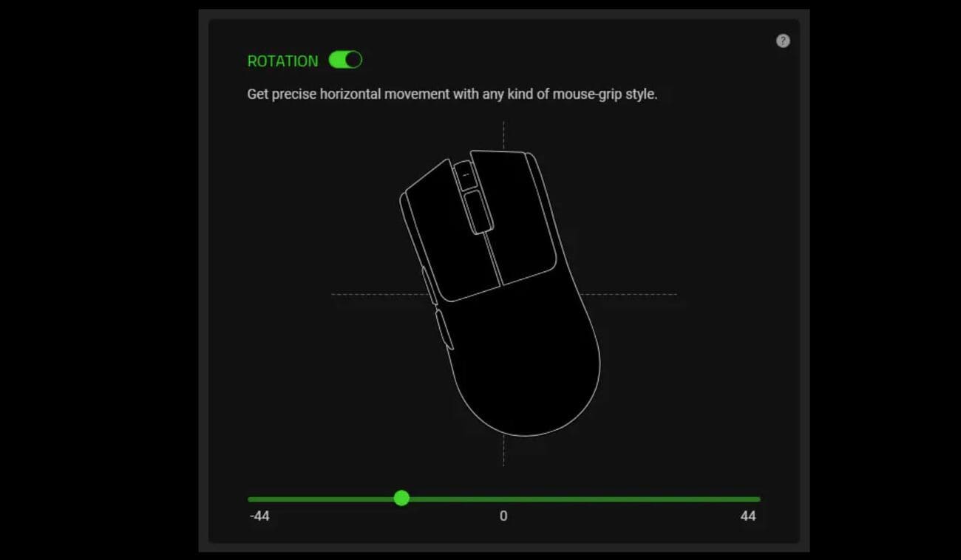Click the green rotation slider handle
The image size is (961, 560).
pos(401,498)
